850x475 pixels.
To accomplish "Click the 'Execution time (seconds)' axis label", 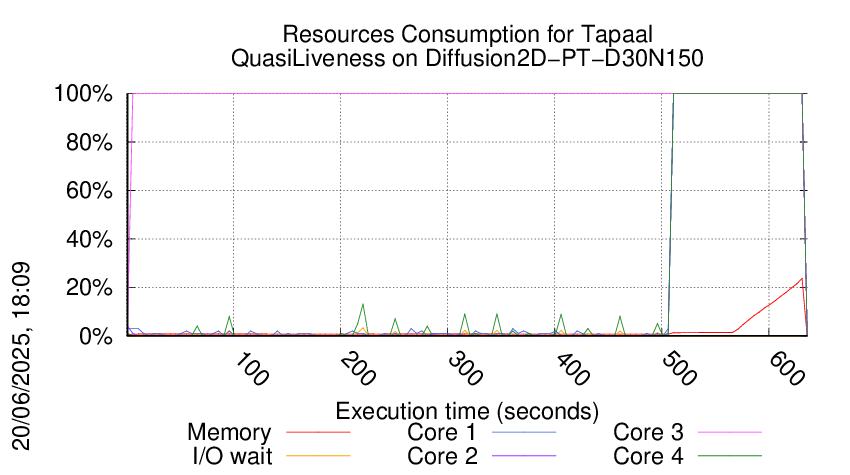I will coord(467,412).
